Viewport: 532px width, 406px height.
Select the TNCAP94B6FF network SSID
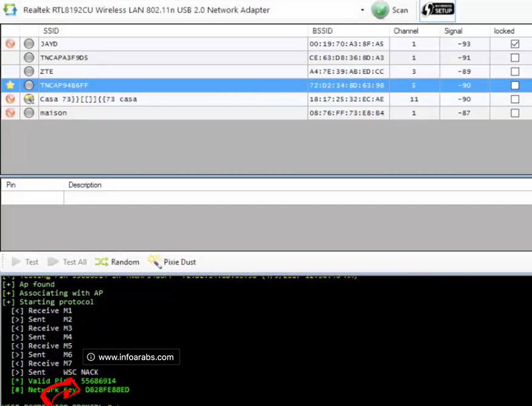click(64, 85)
